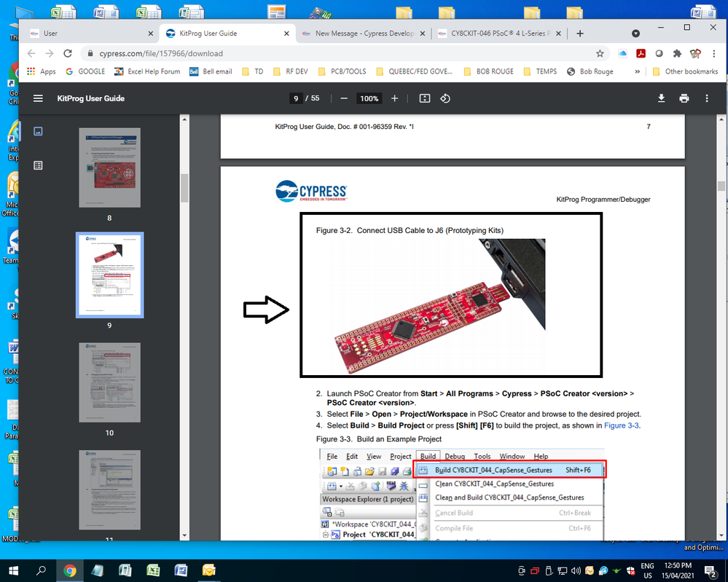Expand the TD bookmark folder
The image size is (728, 582).
[x=253, y=71]
